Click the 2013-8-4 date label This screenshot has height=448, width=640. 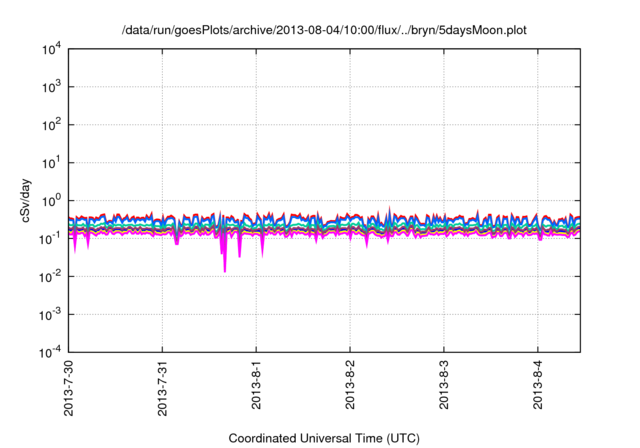click(538, 384)
